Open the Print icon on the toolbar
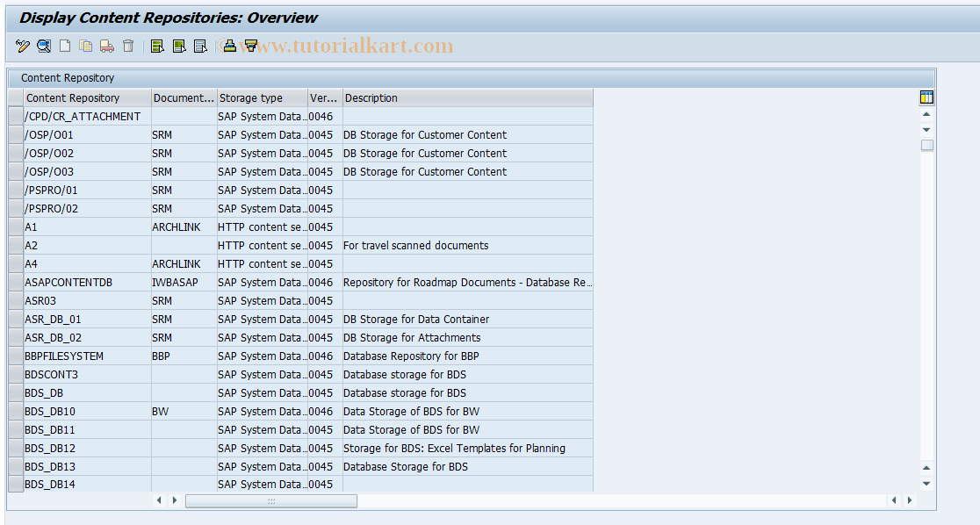Screen dimensions: 980x525 pos(229,46)
